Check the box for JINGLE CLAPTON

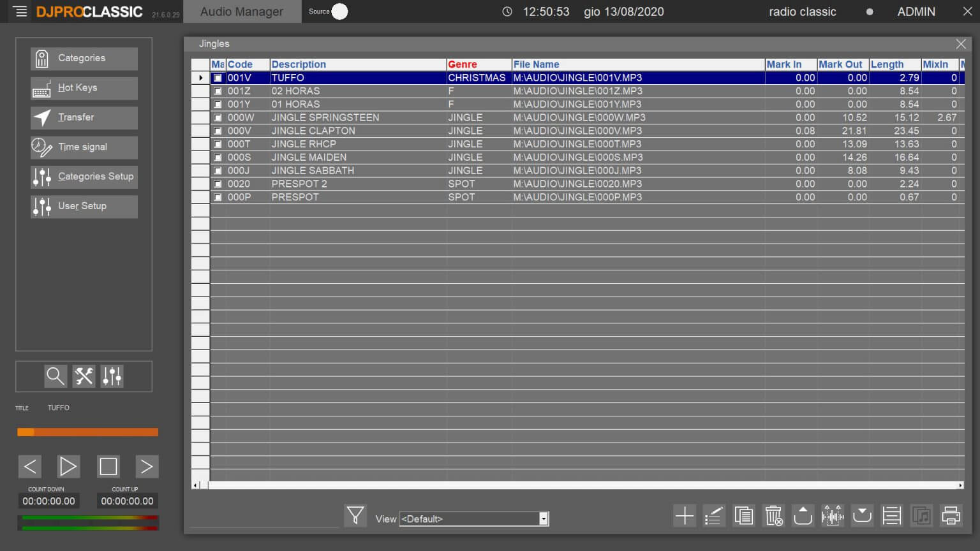click(x=218, y=130)
